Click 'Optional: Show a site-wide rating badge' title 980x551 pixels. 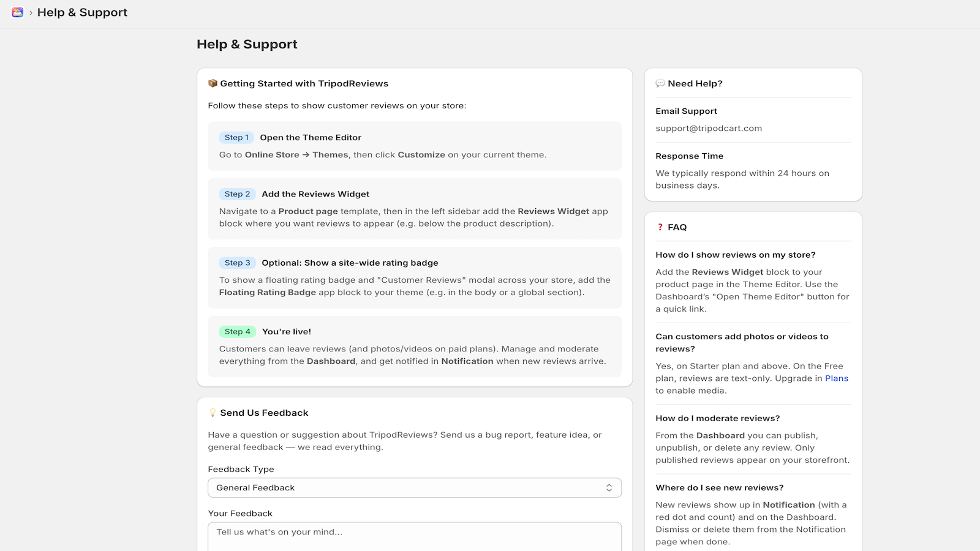tap(350, 263)
